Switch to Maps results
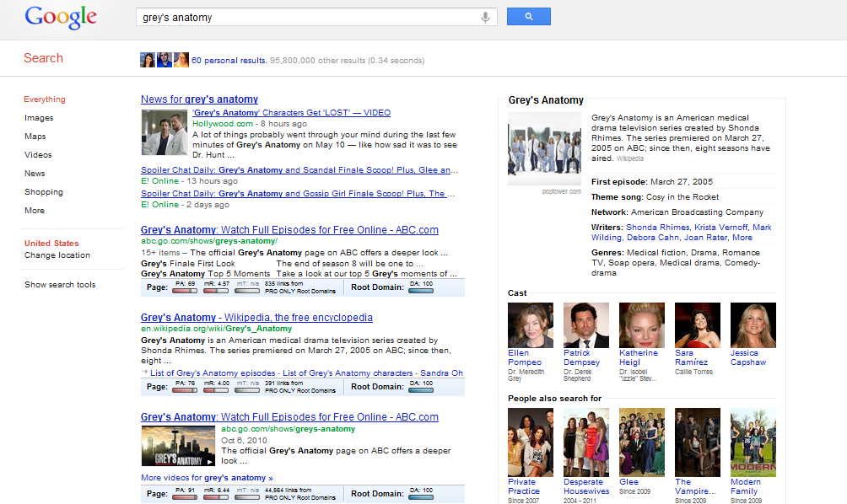Image resolution: width=847 pixels, height=504 pixels. [x=35, y=137]
